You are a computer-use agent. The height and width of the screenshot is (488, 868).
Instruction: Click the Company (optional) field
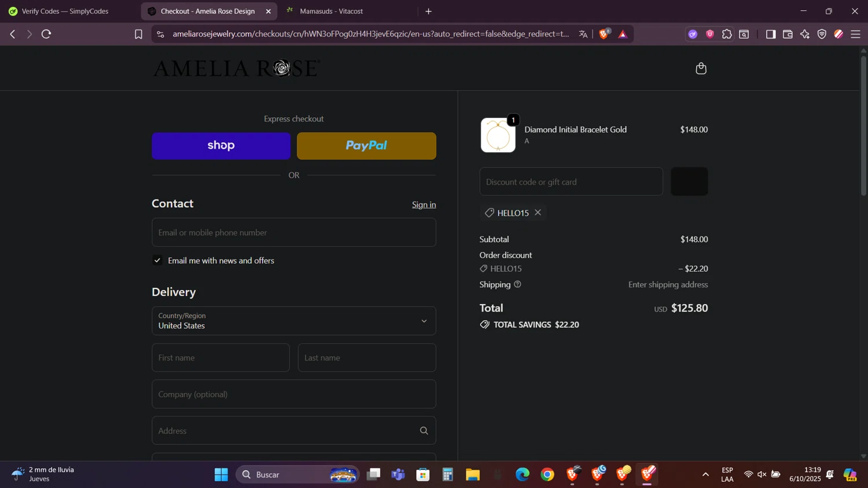pos(294,394)
